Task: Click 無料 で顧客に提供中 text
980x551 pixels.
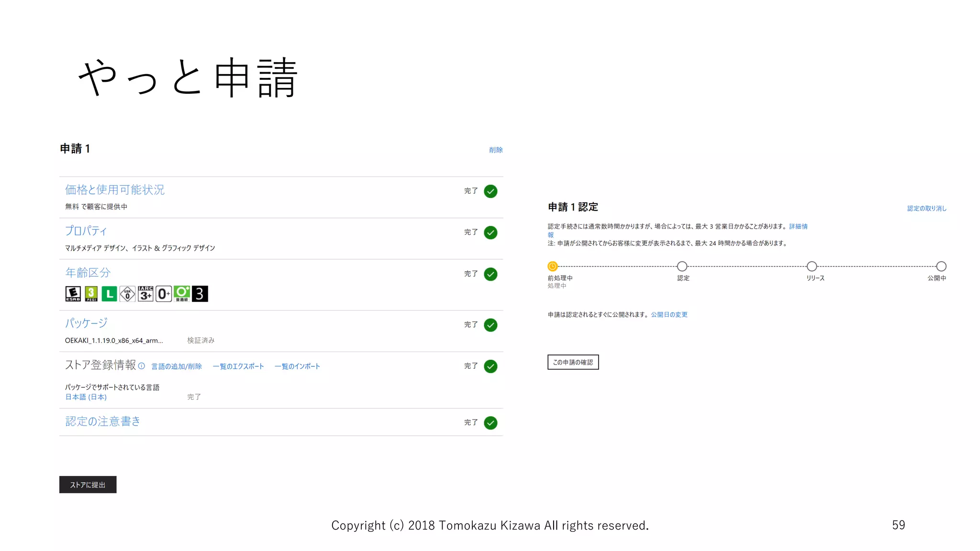Action: pos(96,207)
